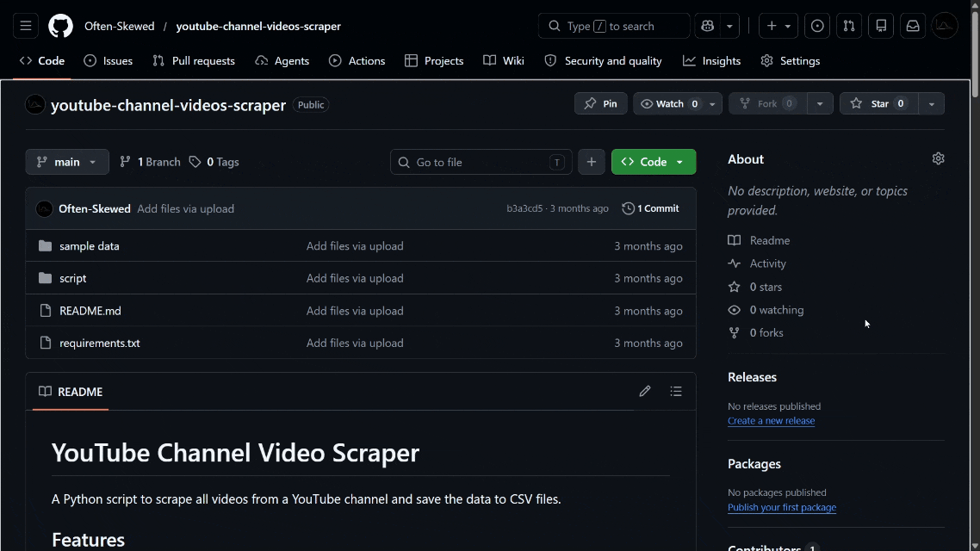Image resolution: width=980 pixels, height=551 pixels.
Task: Open the Add files via upload commit message
Action: click(x=186, y=208)
